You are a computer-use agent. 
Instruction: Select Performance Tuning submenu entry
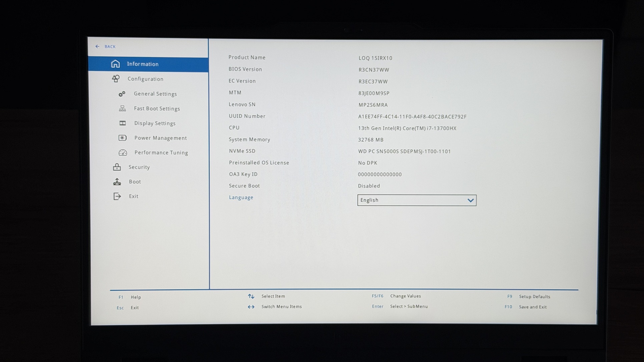(x=161, y=153)
